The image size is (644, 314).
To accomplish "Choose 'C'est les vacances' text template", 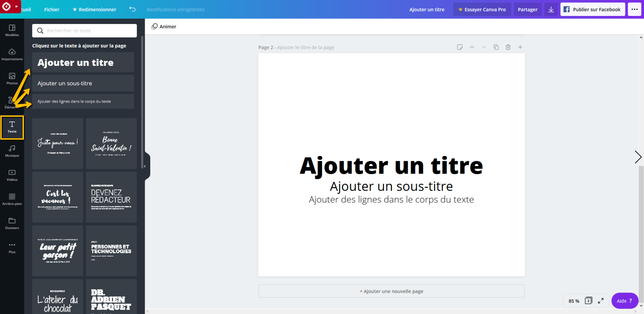I will click(x=58, y=197).
